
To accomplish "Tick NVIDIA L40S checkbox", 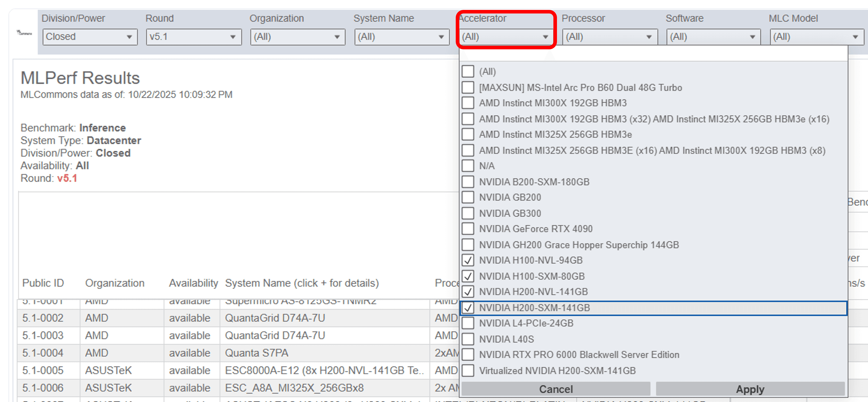I will click(x=468, y=339).
